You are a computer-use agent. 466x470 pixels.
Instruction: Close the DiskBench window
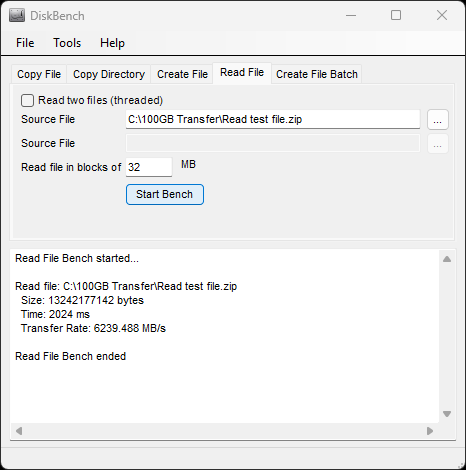pos(442,15)
